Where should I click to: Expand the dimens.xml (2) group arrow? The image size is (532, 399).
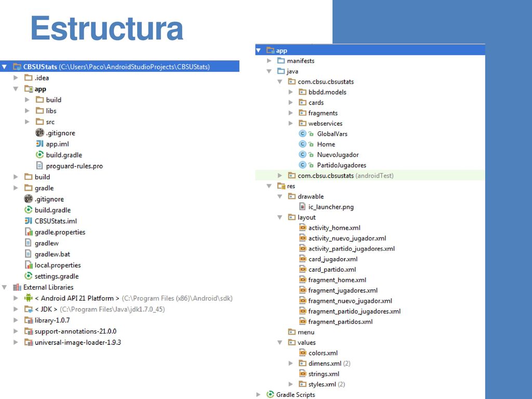point(291,363)
